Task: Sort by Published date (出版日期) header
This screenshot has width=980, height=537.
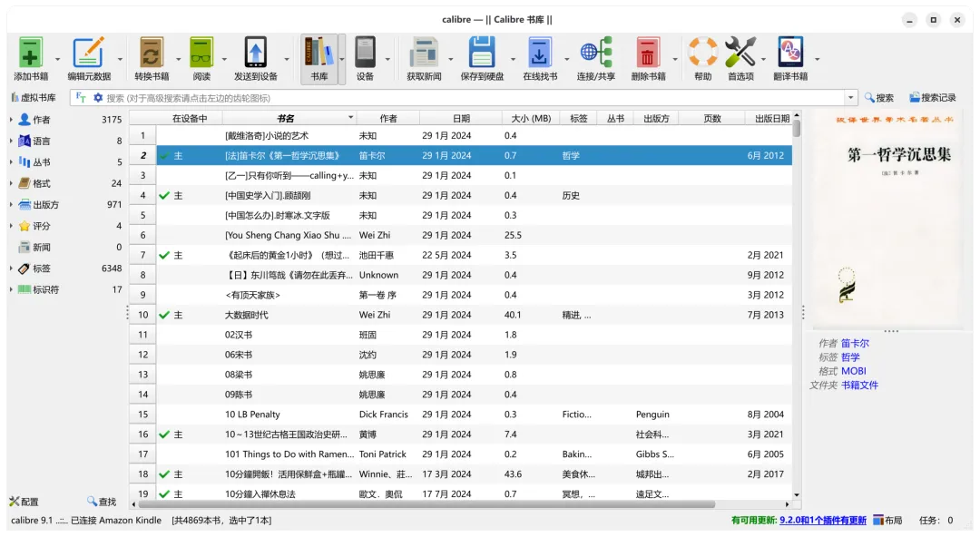Action: point(770,118)
